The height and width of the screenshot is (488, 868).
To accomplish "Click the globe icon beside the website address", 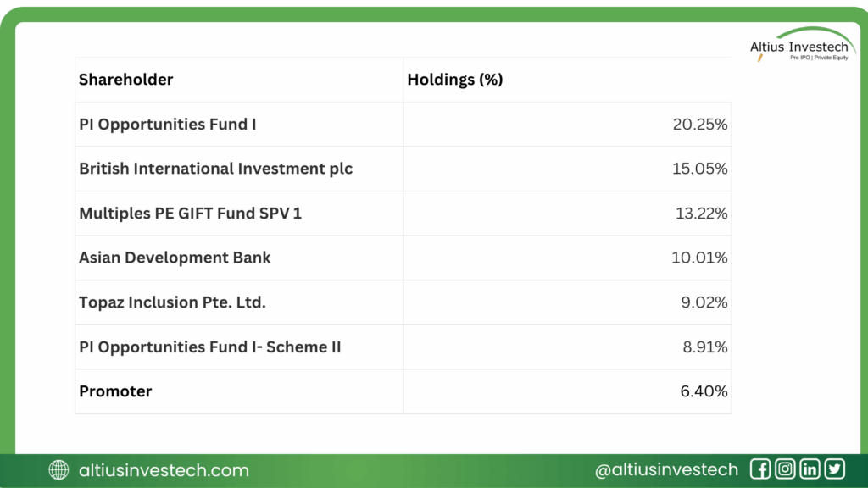I will tap(59, 470).
